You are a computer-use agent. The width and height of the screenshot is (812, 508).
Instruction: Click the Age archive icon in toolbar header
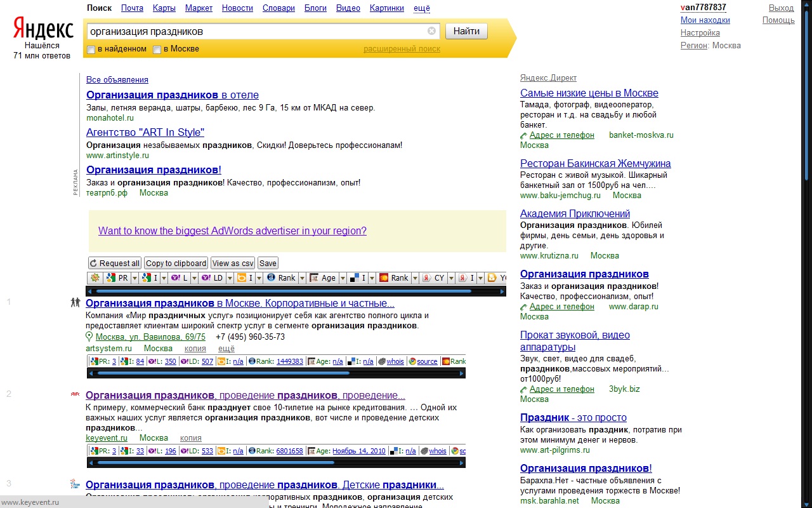point(313,278)
